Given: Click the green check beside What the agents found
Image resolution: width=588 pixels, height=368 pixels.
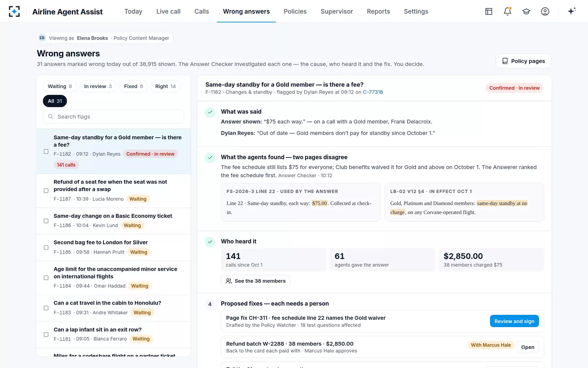Looking at the screenshot, I should [210, 157].
